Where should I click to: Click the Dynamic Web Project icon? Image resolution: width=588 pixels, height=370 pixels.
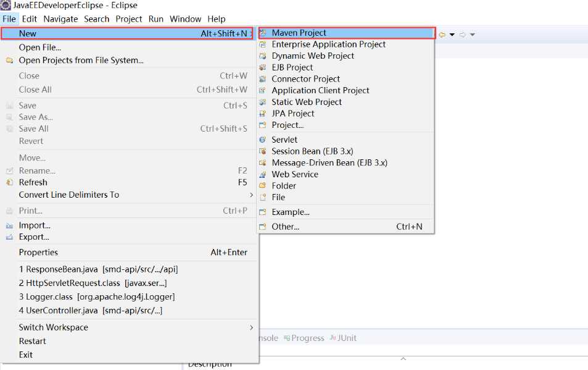coord(262,56)
